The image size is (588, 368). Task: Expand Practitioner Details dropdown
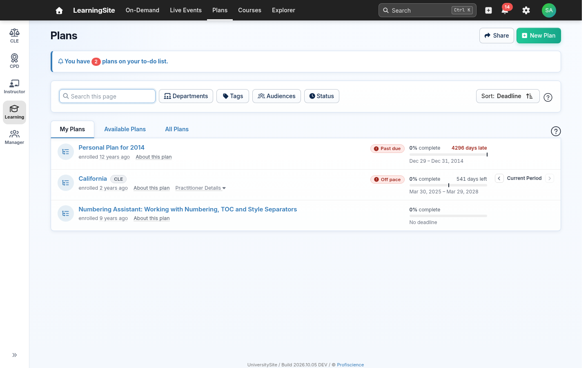(200, 188)
